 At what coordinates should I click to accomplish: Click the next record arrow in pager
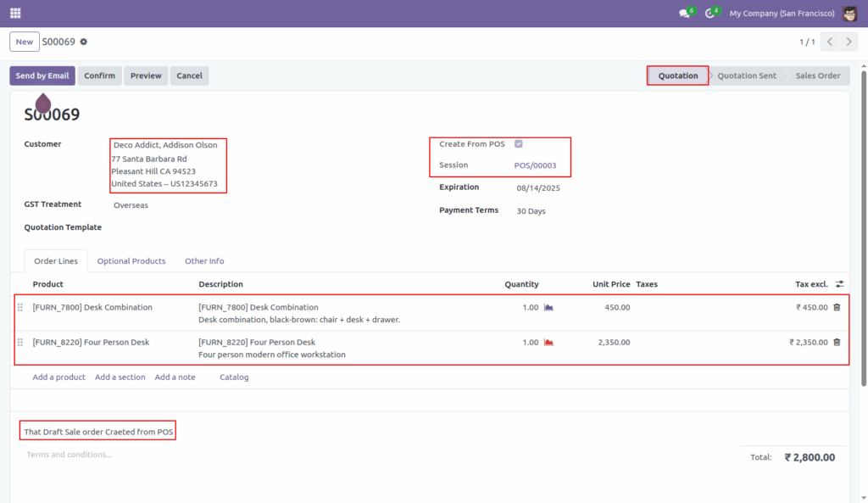[847, 41]
